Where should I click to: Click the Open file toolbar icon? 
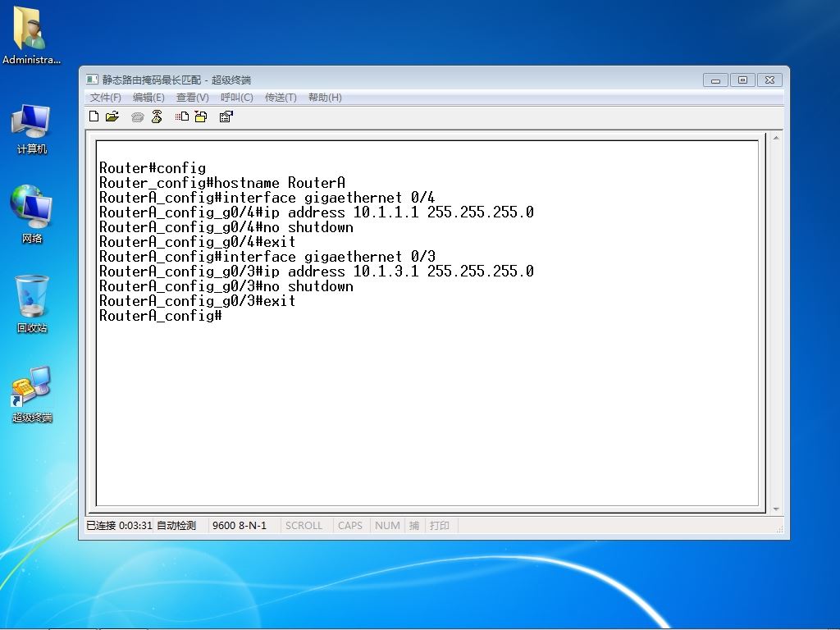pyautogui.click(x=112, y=116)
